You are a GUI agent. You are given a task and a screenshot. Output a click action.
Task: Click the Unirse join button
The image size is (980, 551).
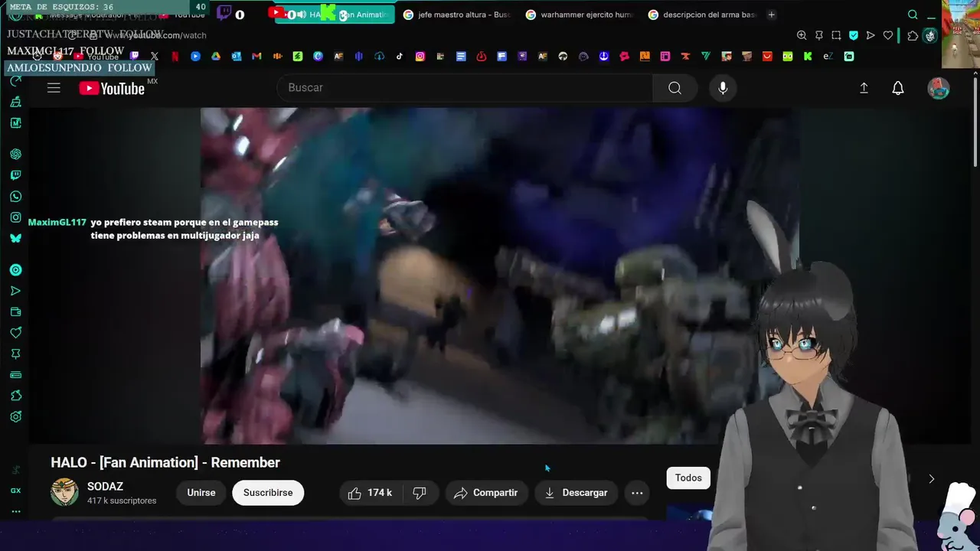coord(201,493)
